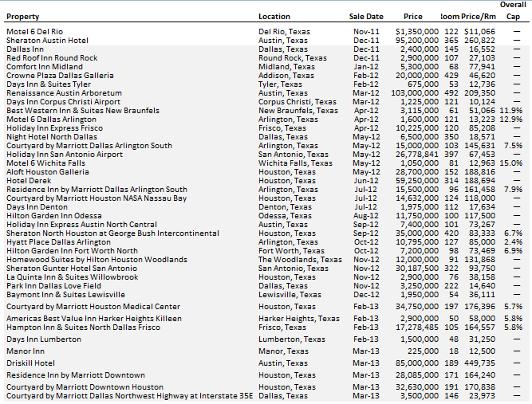Screen dimensions: 532x404
Task: Select Homewood Suites by Hilton Houston Woodlands
Action: 97,260
